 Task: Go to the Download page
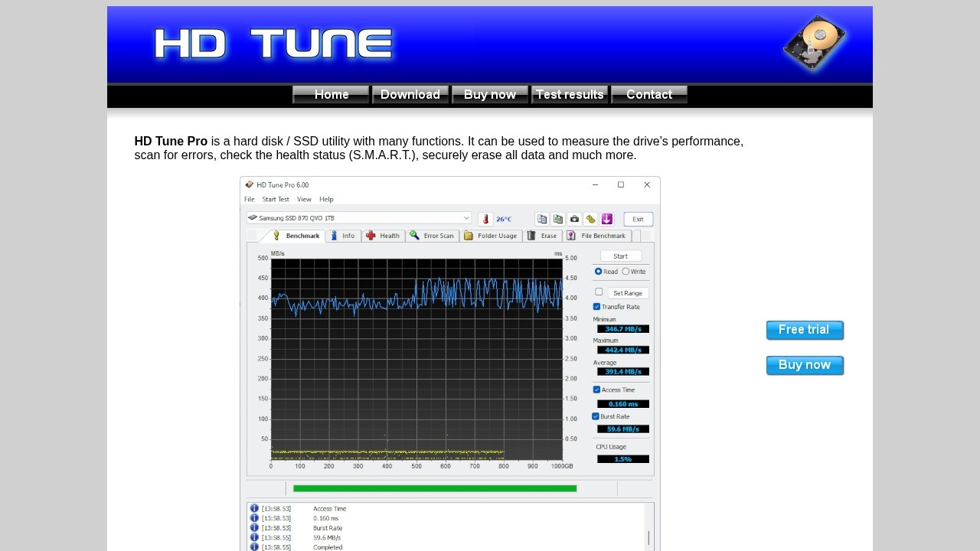410,95
